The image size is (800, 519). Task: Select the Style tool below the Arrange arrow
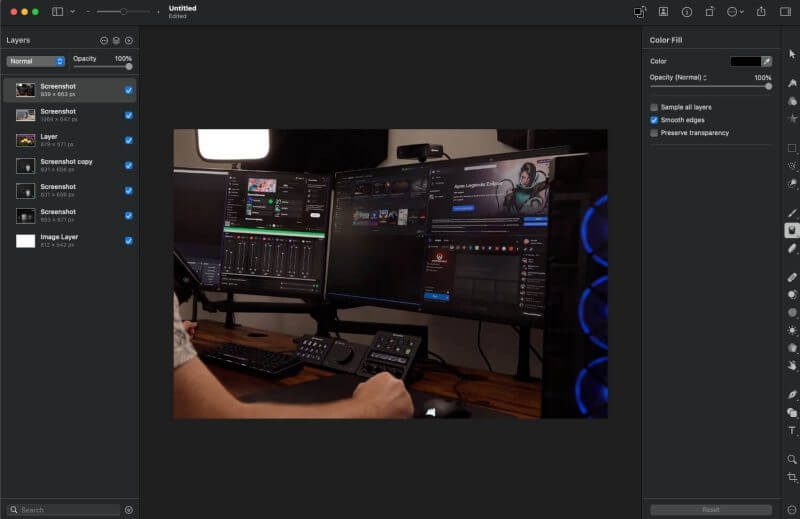point(792,83)
